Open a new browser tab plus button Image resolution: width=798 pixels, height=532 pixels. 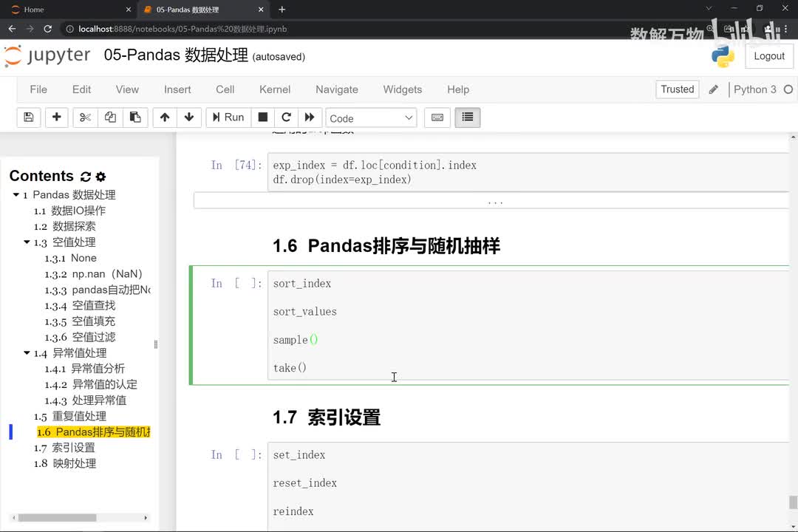pyautogui.click(x=282, y=10)
